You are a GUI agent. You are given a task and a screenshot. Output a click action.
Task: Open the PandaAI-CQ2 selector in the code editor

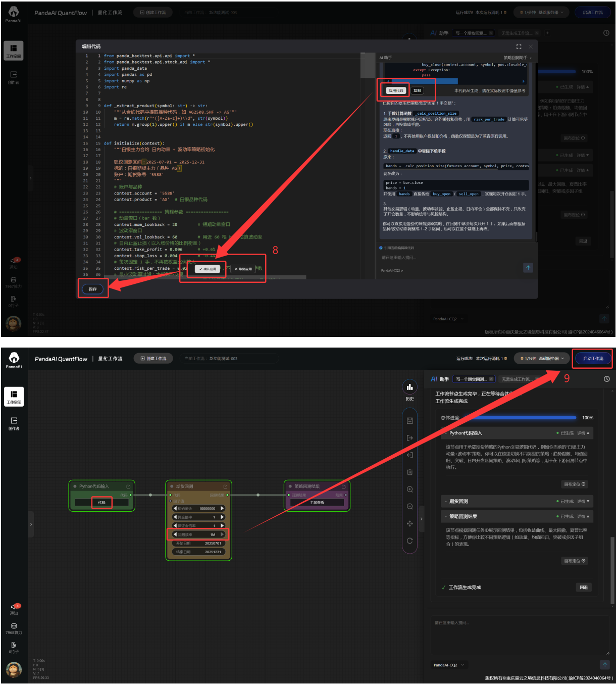pyautogui.click(x=392, y=270)
